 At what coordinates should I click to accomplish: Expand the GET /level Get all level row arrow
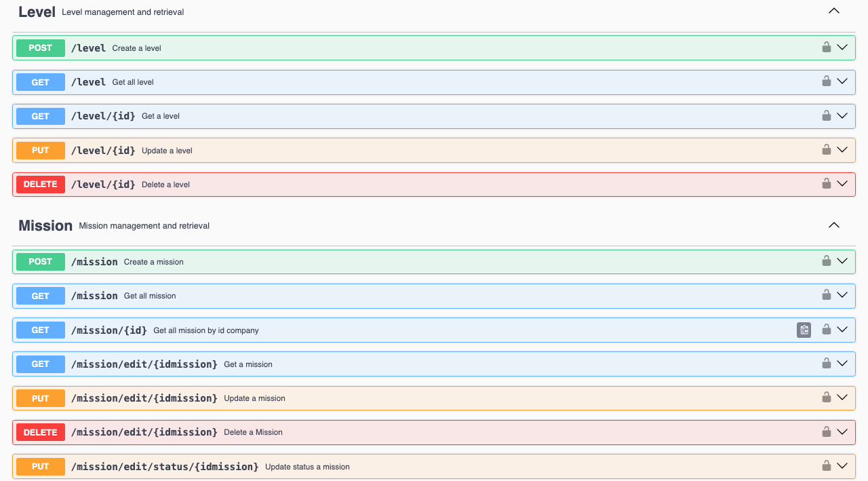pos(842,81)
